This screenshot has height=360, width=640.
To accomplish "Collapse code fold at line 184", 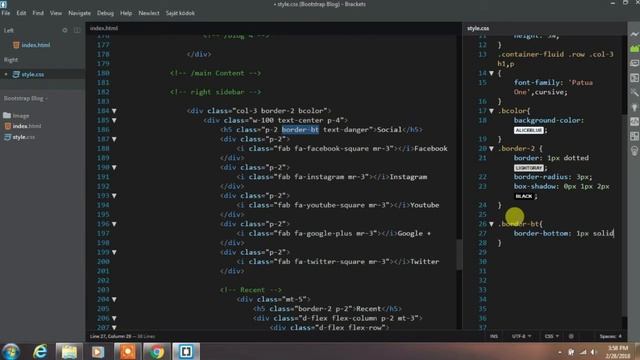I will tap(114, 111).
